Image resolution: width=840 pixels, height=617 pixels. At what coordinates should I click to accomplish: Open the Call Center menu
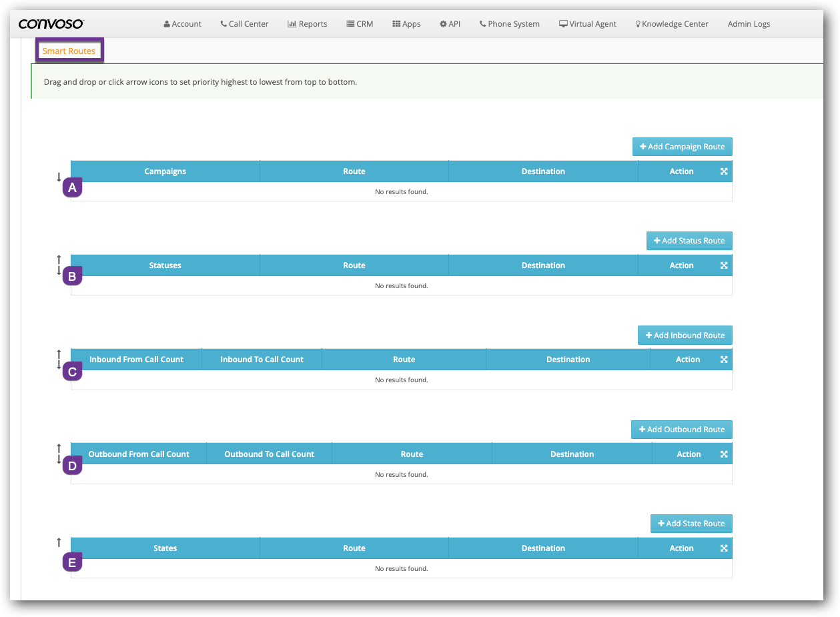pyautogui.click(x=244, y=24)
